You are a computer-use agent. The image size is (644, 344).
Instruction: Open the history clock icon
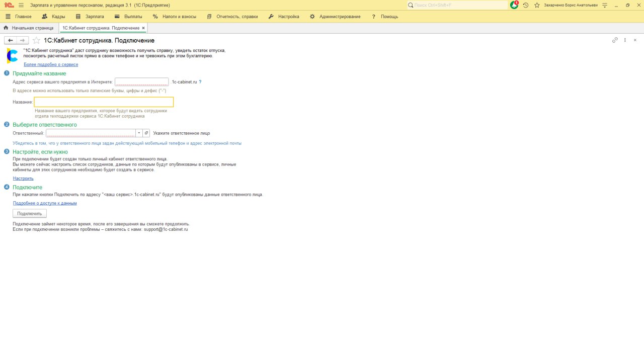pos(526,5)
